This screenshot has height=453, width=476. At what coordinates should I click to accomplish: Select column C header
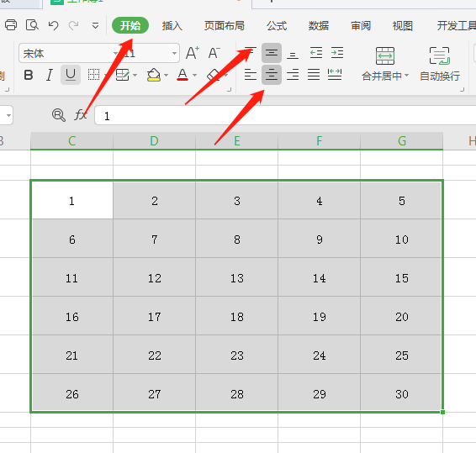pyautogui.click(x=71, y=141)
